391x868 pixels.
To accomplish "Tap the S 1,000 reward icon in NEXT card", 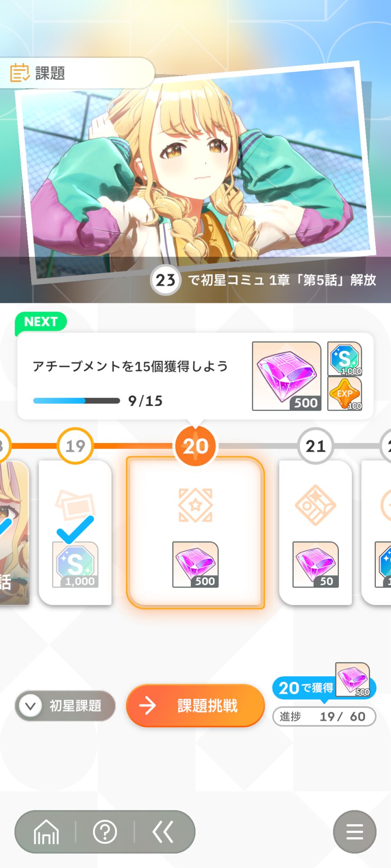I will [x=345, y=358].
